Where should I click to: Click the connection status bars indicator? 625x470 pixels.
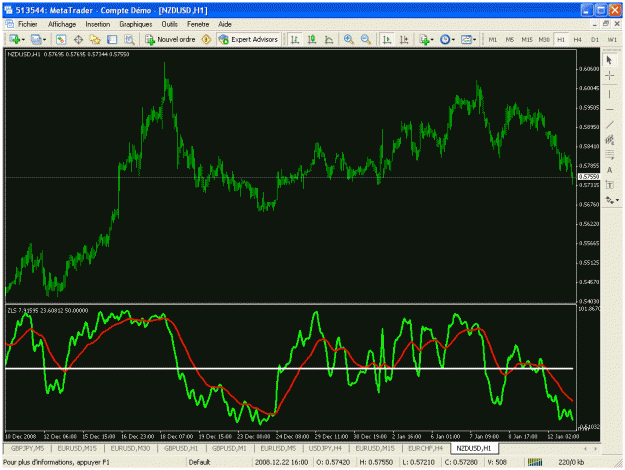535,462
